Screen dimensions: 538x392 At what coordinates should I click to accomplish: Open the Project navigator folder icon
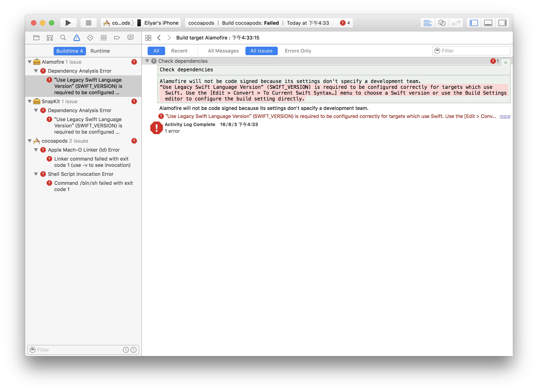(x=36, y=38)
